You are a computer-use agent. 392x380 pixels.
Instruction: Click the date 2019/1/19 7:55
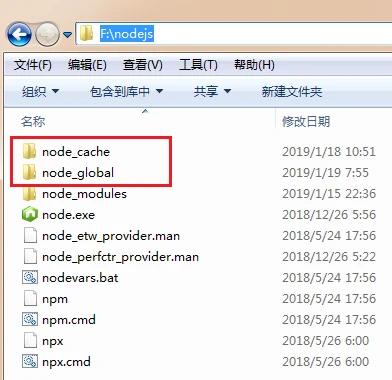click(x=326, y=173)
